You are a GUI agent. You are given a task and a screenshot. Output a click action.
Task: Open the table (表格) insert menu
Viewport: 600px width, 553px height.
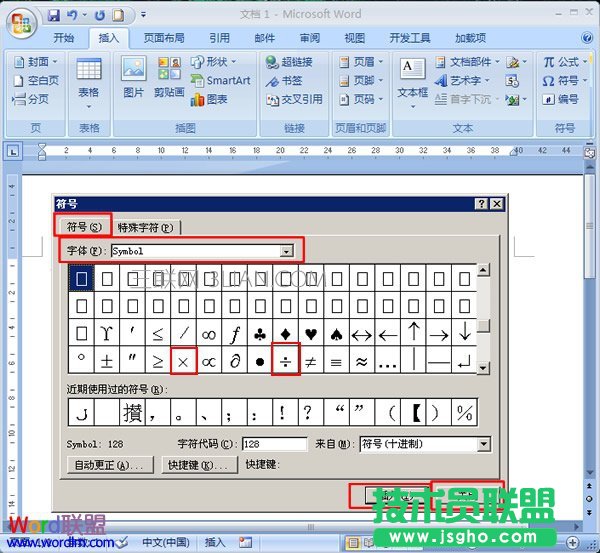pos(89,83)
